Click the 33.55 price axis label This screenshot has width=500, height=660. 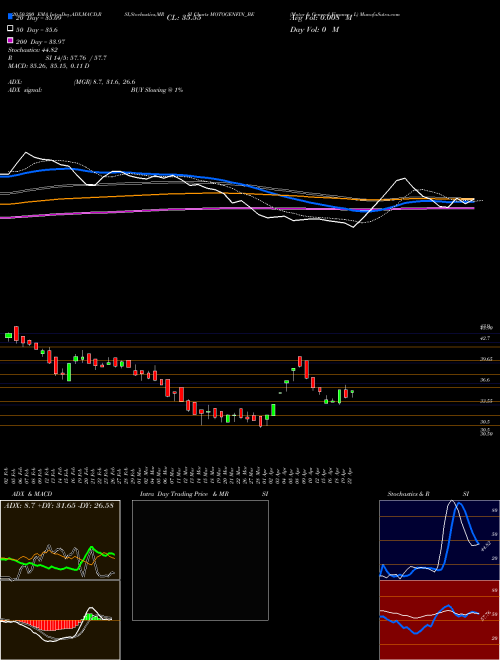[487, 401]
